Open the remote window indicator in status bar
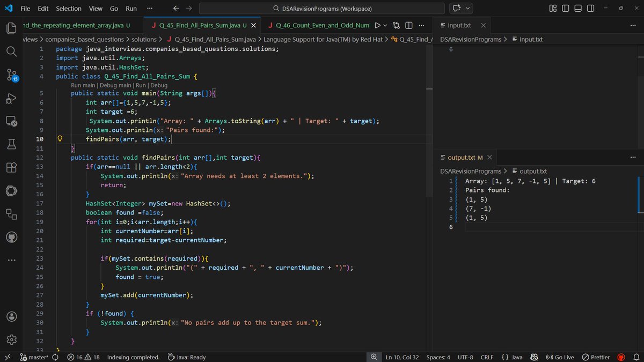The height and width of the screenshot is (362, 644). [7, 357]
